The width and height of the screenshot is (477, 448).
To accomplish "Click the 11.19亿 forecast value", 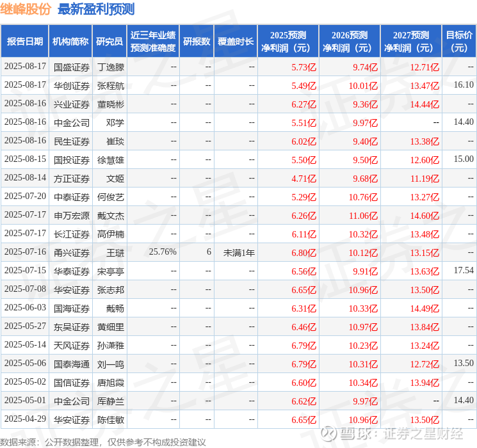I will [x=424, y=179].
